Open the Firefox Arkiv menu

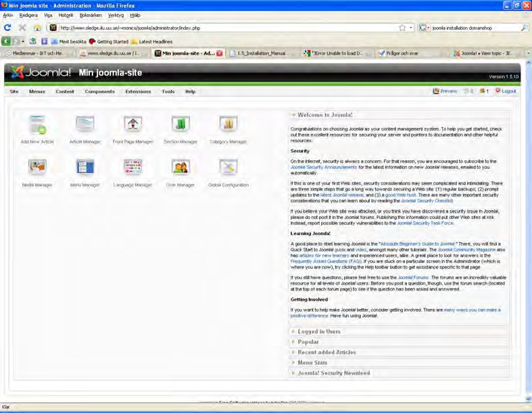8,16
